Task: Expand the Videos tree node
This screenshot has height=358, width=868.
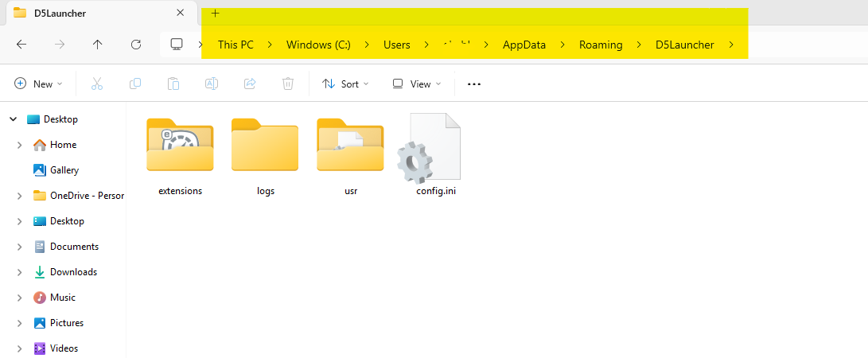Action: pos(20,348)
